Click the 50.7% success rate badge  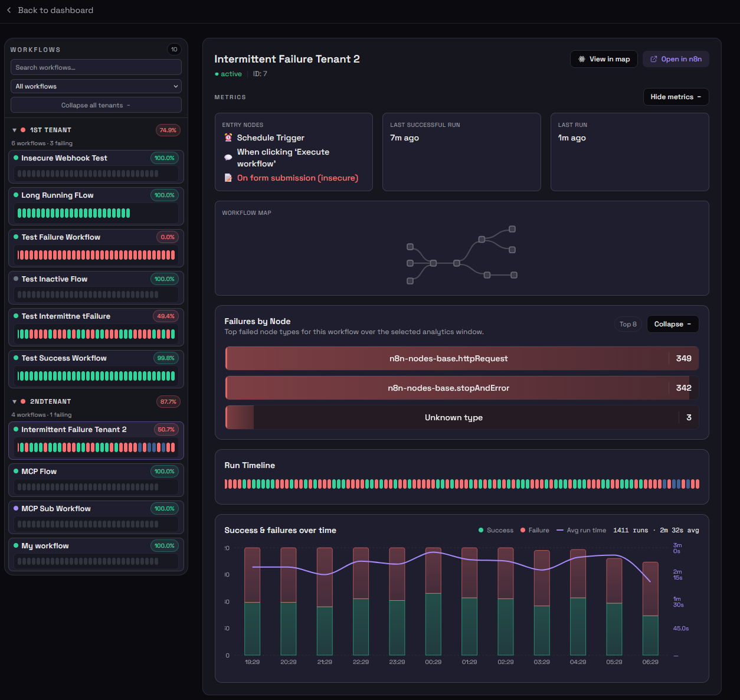pyautogui.click(x=166, y=430)
